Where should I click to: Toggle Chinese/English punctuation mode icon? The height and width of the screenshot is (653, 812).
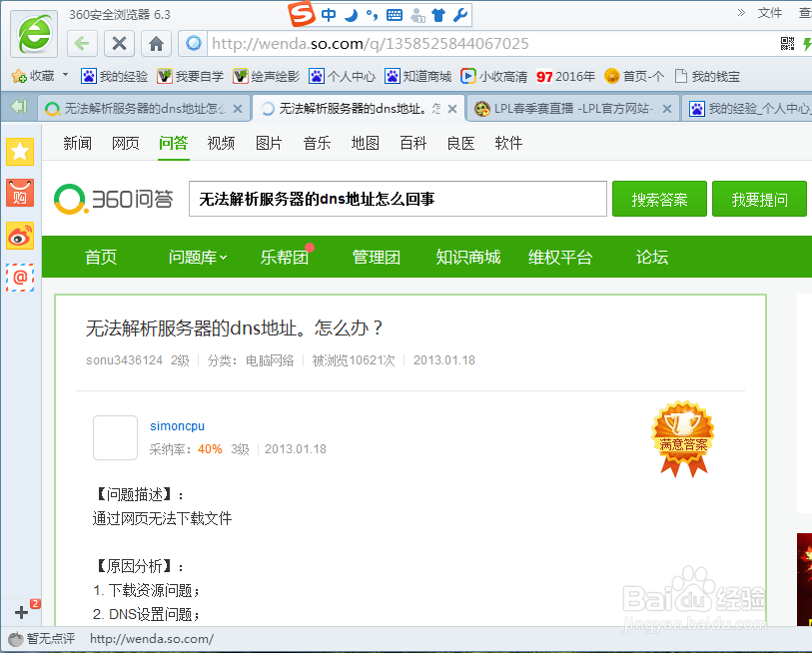pyautogui.click(x=375, y=14)
